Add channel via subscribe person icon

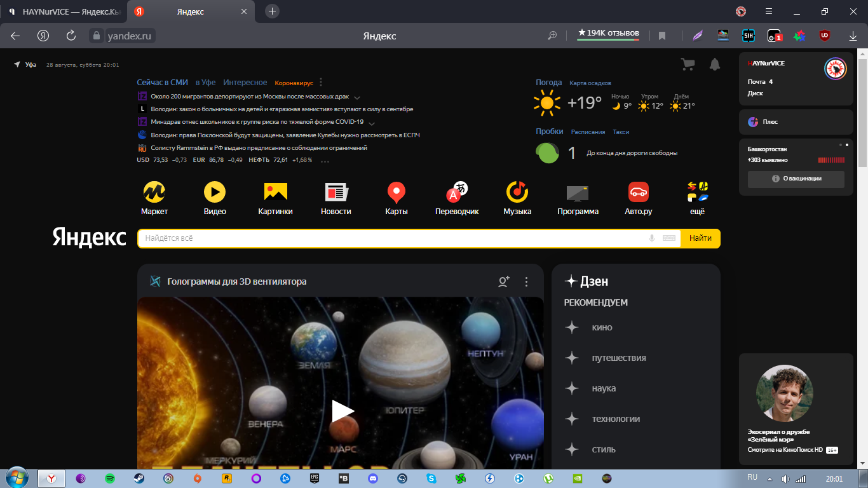coord(504,281)
